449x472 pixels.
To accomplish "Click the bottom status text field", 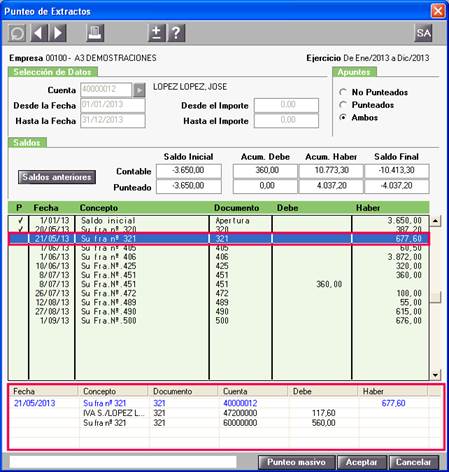I will (x=123, y=462).
